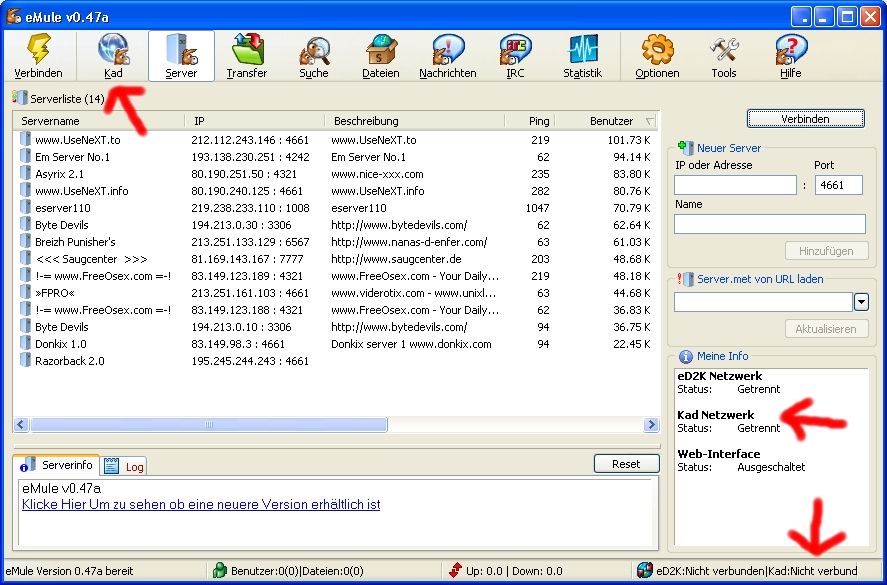Viewport: 887px width, 585px height.
Task: Sort by the Ping column header
Action: click(x=530, y=121)
